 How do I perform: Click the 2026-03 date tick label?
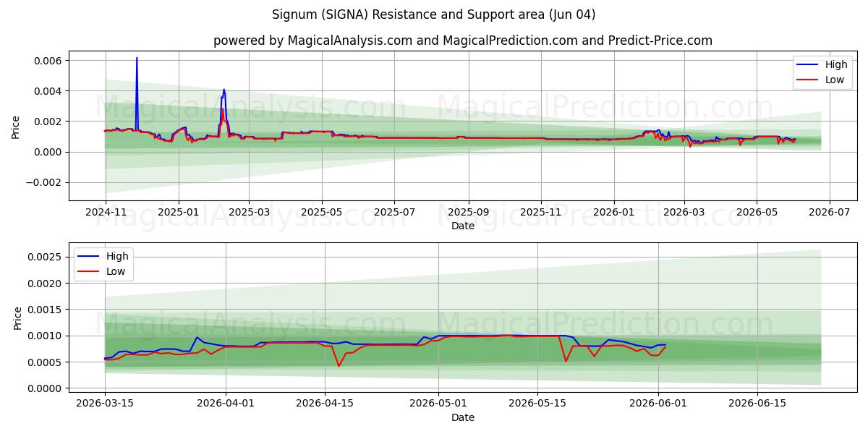click(x=684, y=213)
